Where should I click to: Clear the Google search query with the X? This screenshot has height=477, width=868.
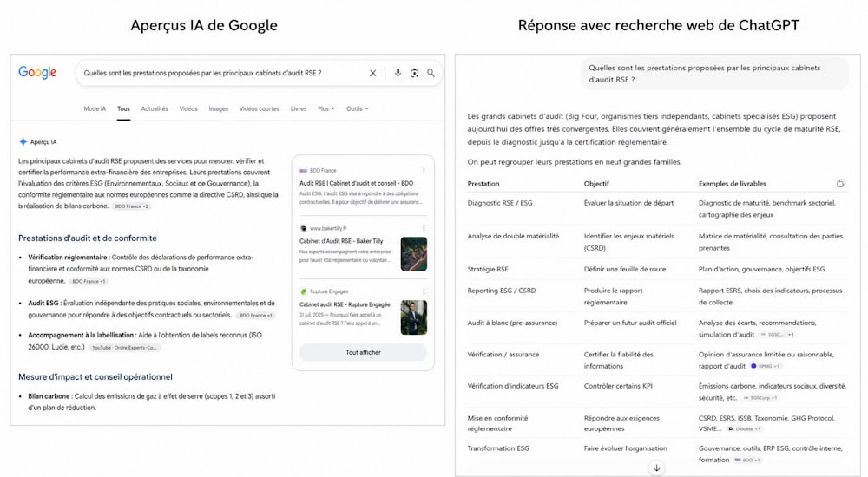[x=372, y=73]
